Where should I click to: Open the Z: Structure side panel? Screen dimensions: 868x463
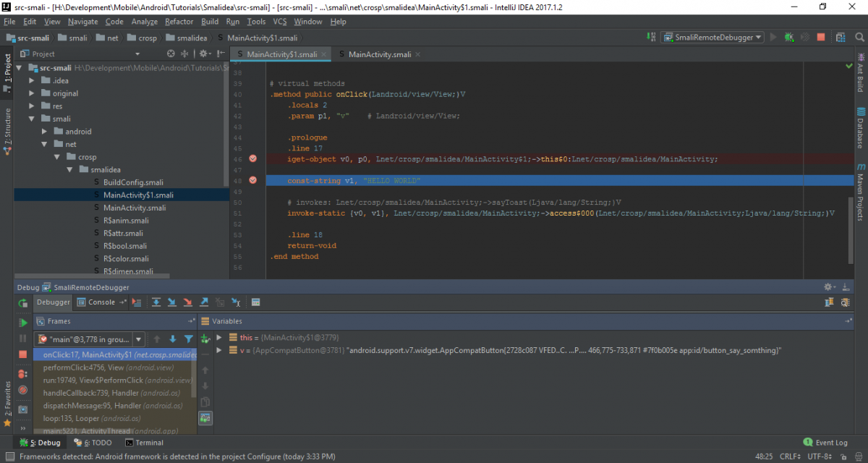pyautogui.click(x=7, y=132)
